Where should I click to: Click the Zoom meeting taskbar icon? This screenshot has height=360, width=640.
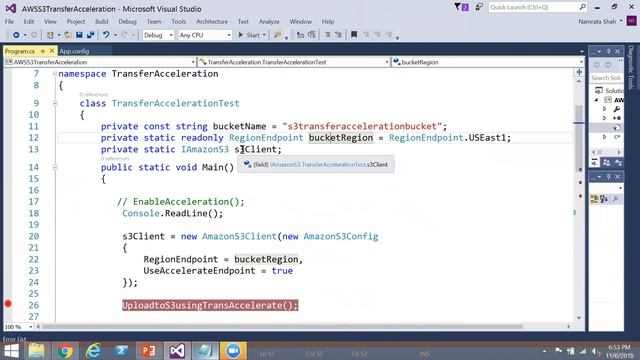pyautogui.click(x=233, y=351)
